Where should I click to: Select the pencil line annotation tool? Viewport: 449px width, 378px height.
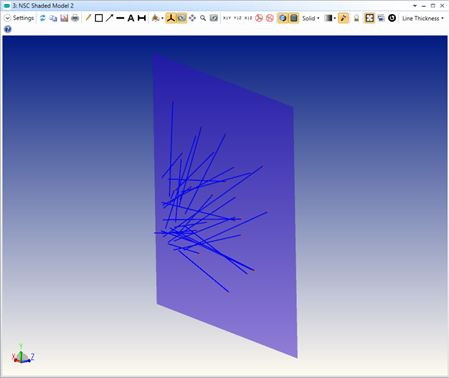88,18
